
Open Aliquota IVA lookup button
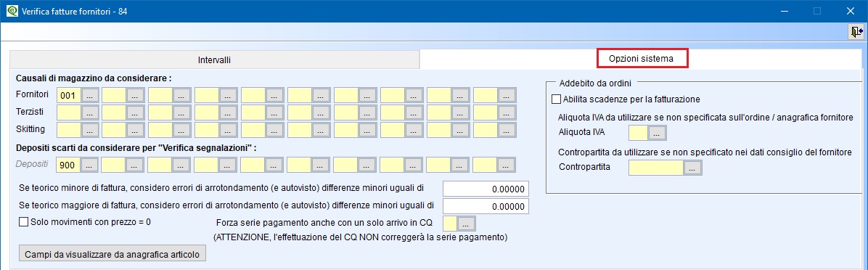(x=657, y=133)
